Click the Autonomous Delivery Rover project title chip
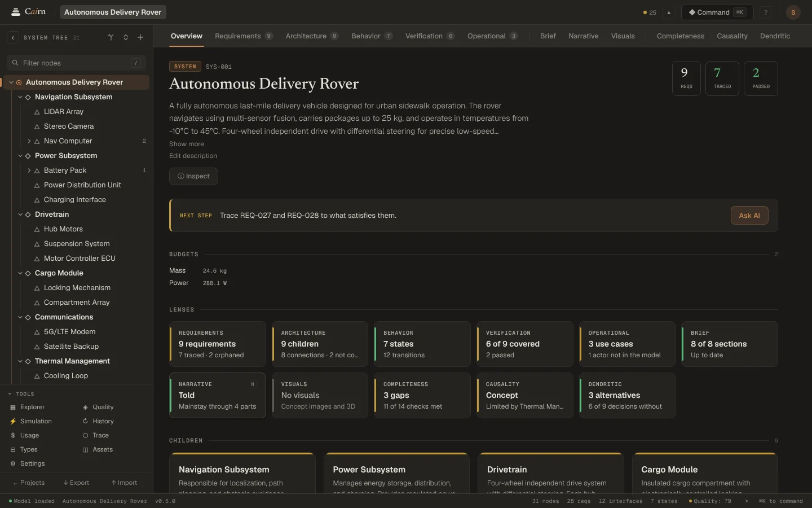This screenshot has width=812, height=508. [113, 12]
